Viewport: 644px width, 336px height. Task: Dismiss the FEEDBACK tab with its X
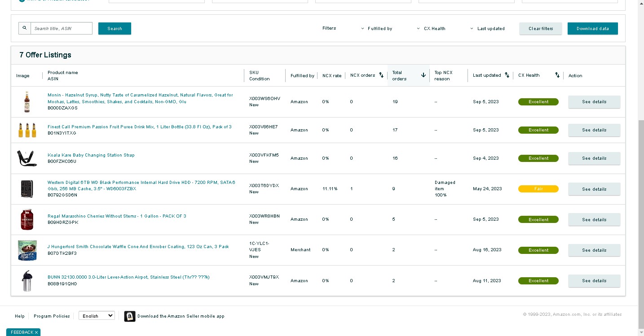click(x=36, y=332)
